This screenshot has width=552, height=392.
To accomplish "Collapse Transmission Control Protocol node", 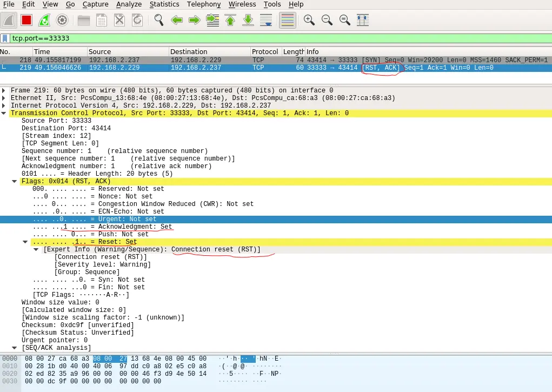I will coord(4,113).
